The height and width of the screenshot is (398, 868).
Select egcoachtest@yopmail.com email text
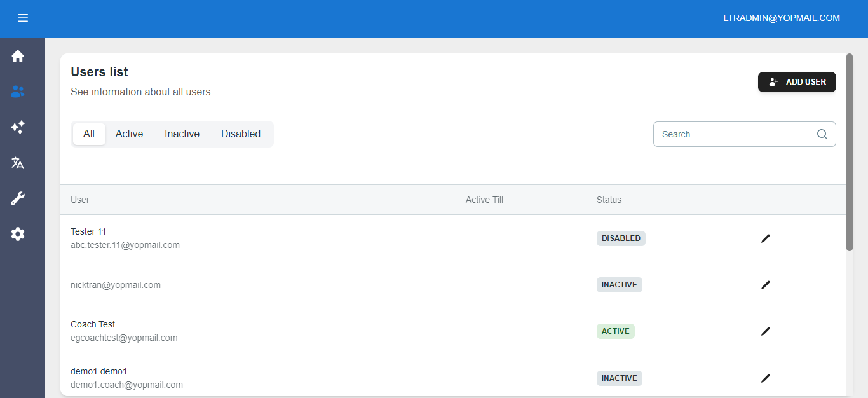coord(124,338)
